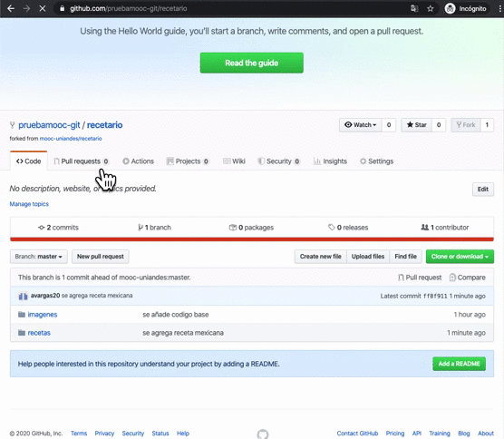Open 'se añade codigo base' commit
Image resolution: width=504 pixels, height=439 pixels.
coord(176,315)
